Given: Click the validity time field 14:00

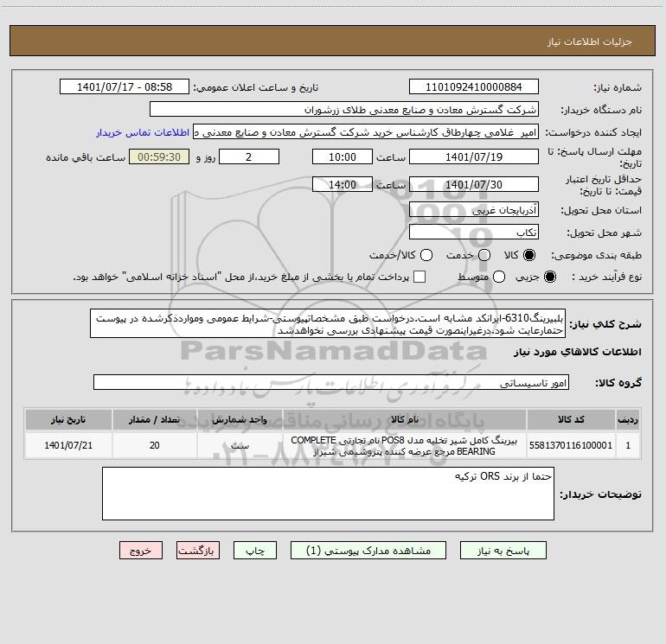Looking at the screenshot, I should click(343, 184).
